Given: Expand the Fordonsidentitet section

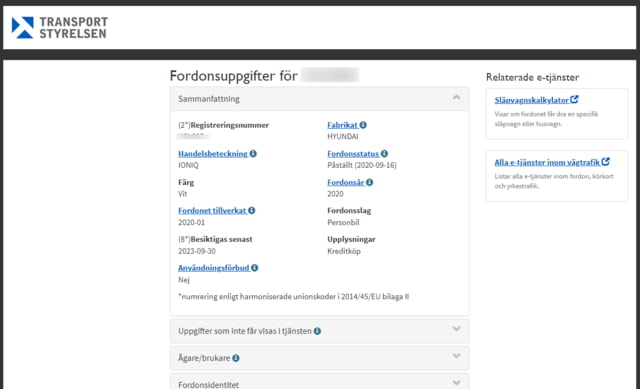Looking at the screenshot, I should pyautogui.click(x=320, y=382).
